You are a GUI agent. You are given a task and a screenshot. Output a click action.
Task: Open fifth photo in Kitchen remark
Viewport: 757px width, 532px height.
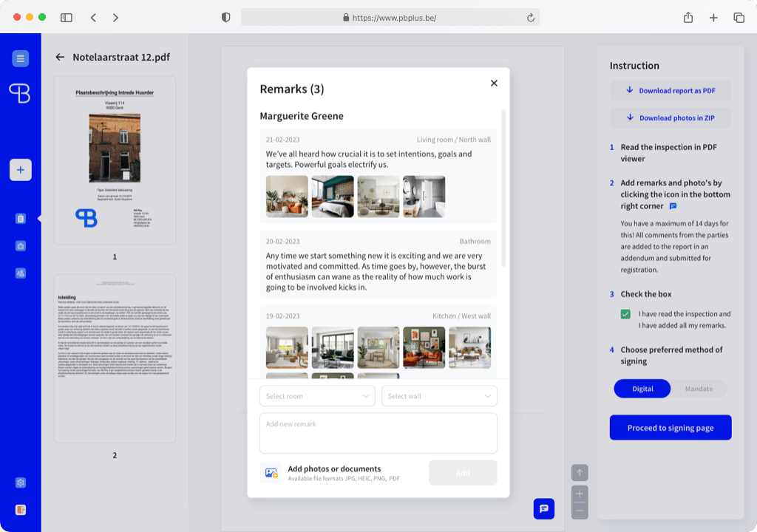[x=469, y=347]
